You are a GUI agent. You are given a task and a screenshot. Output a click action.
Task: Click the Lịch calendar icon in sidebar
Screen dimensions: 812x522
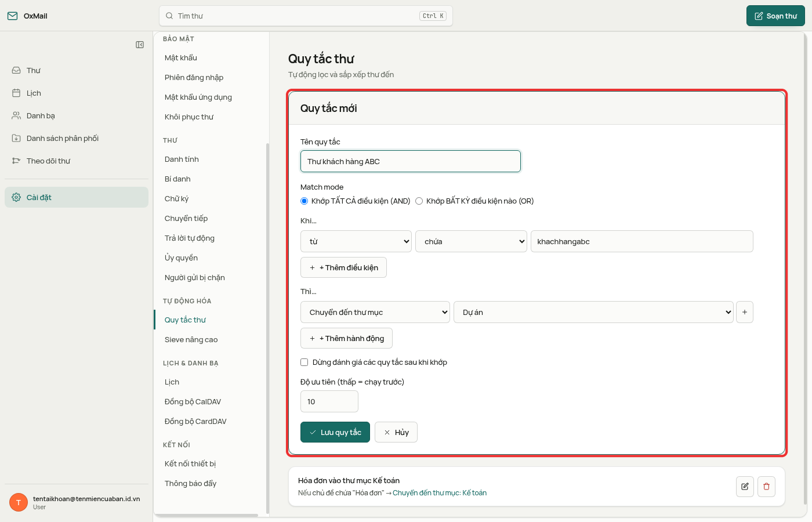16,93
